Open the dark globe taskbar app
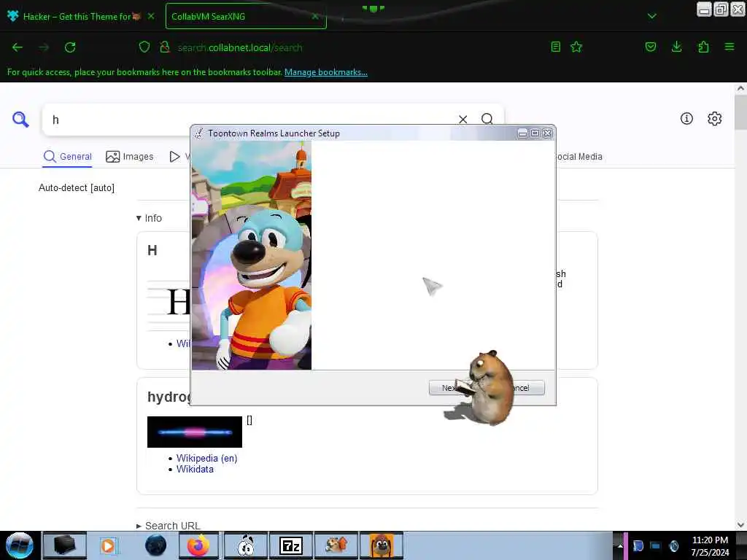This screenshot has height=560, width=747. click(155, 545)
